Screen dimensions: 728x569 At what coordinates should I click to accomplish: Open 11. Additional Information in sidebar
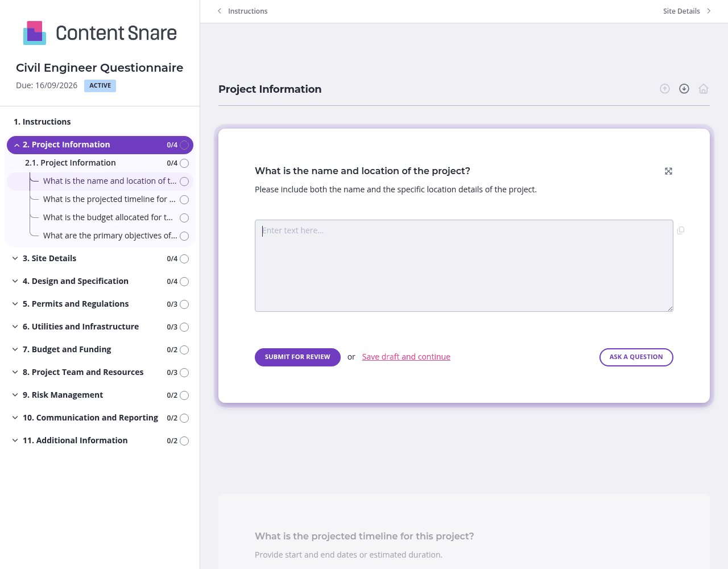click(75, 440)
